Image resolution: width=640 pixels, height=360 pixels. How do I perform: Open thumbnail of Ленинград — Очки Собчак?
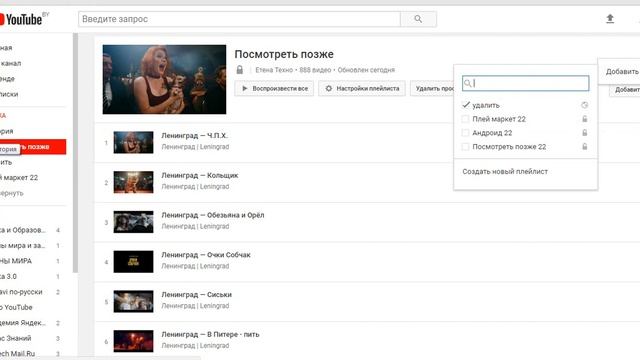click(133, 261)
